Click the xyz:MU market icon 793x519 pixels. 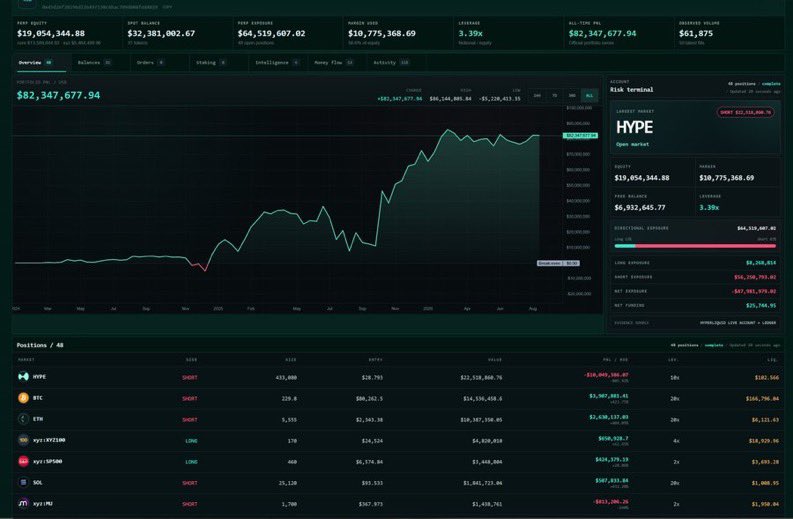pyautogui.click(x=23, y=503)
